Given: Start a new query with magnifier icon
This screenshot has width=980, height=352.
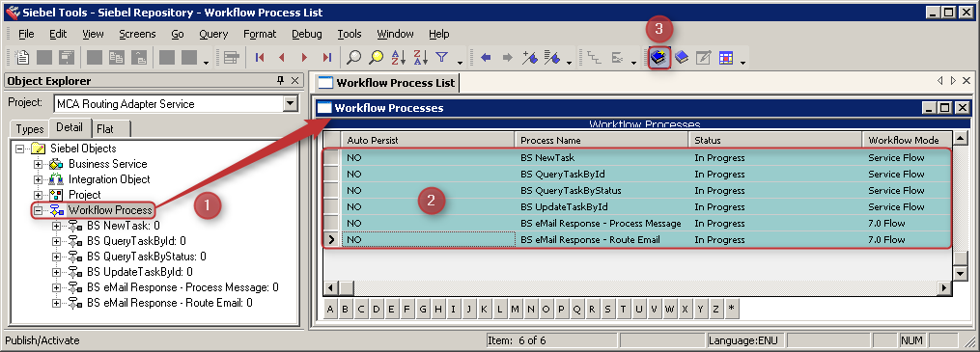Looking at the screenshot, I should coord(353,58).
